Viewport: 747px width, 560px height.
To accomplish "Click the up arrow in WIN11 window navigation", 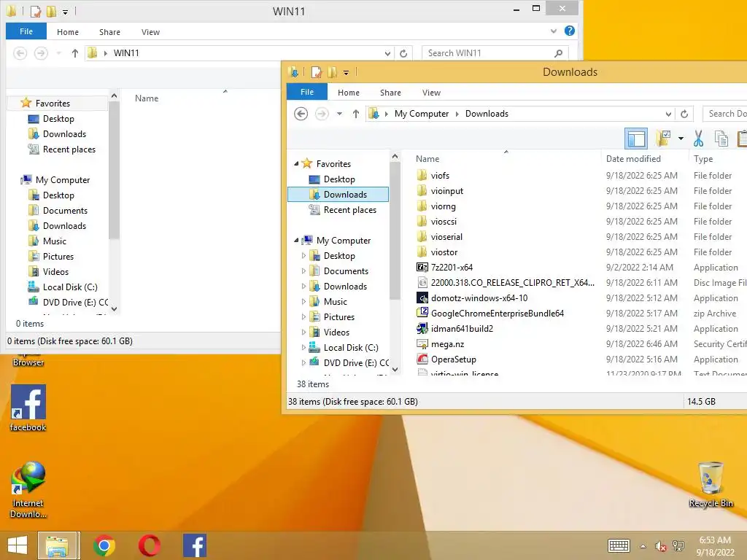I will click(x=74, y=53).
